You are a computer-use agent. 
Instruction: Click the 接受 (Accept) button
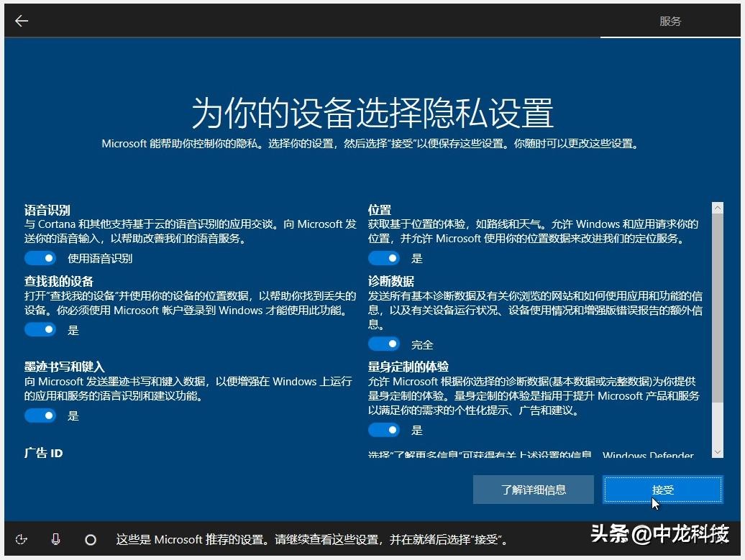(x=662, y=490)
